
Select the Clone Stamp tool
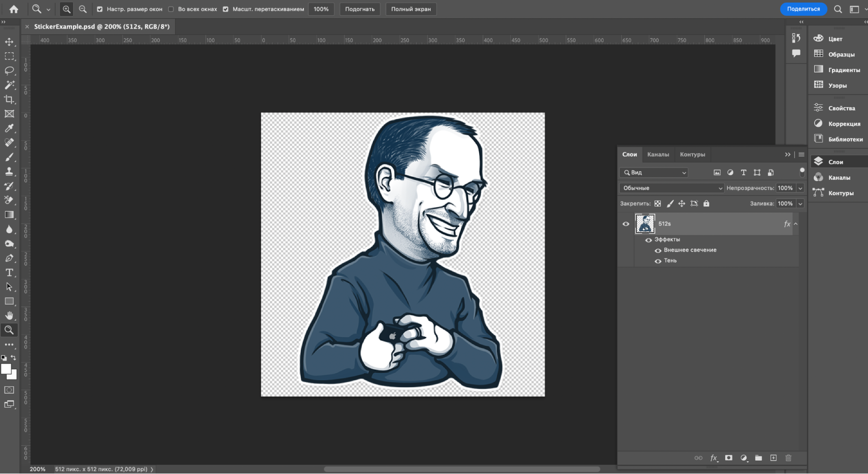(9, 172)
